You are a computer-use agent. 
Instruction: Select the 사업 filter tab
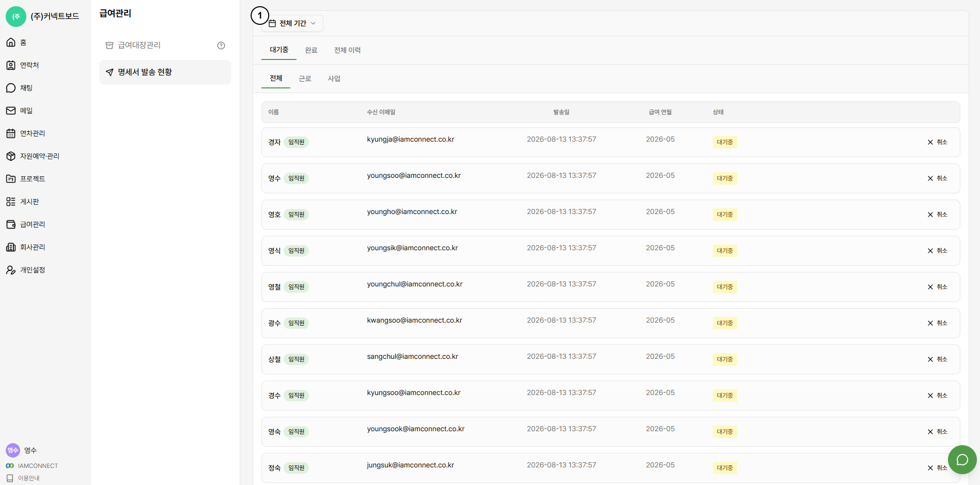pyautogui.click(x=334, y=79)
